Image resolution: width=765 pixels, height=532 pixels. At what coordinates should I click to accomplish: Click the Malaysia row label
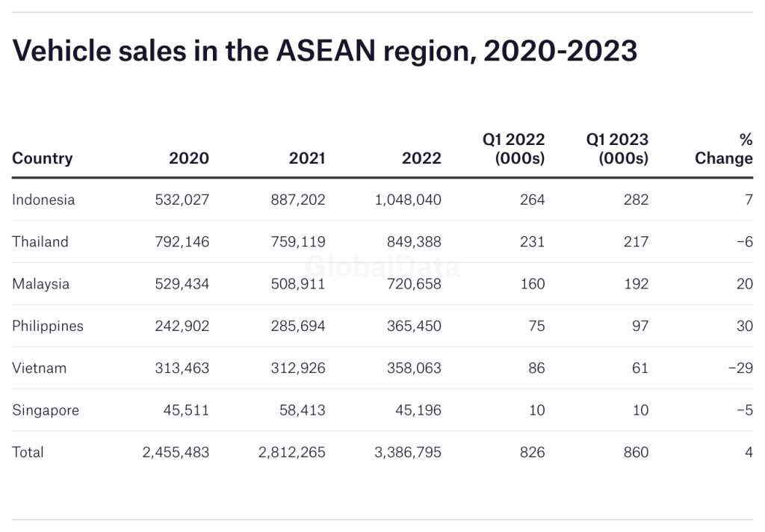tap(41, 284)
